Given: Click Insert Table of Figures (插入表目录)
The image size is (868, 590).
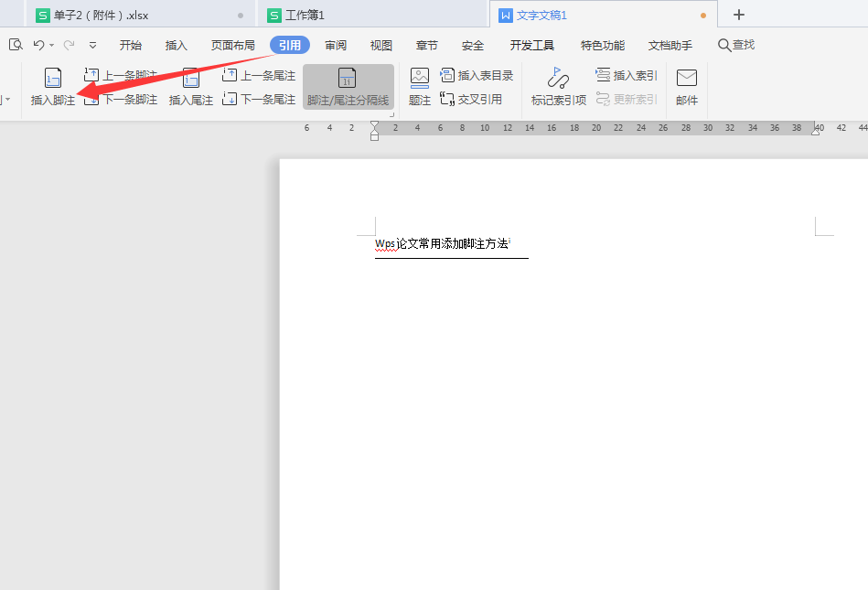Looking at the screenshot, I should [x=477, y=76].
